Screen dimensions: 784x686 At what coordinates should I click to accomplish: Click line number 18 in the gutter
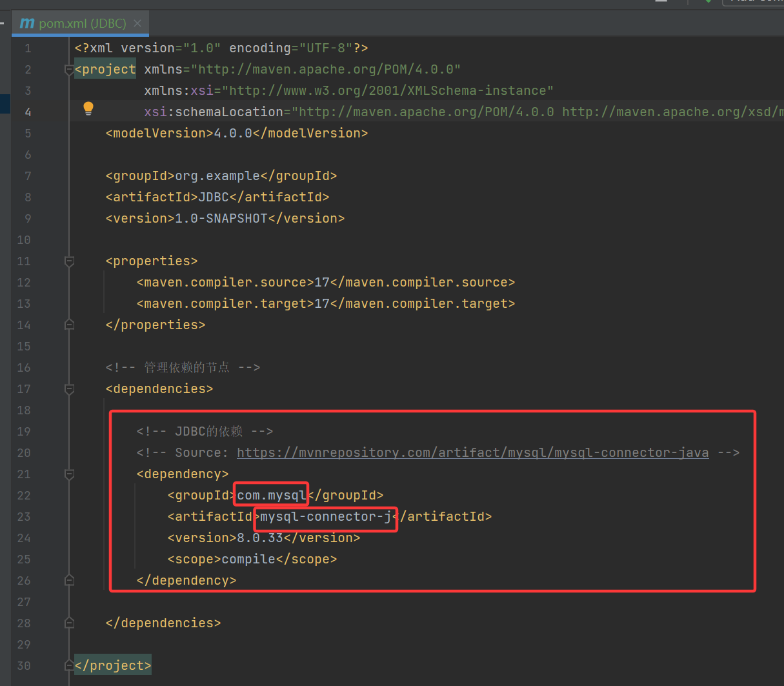pos(24,410)
